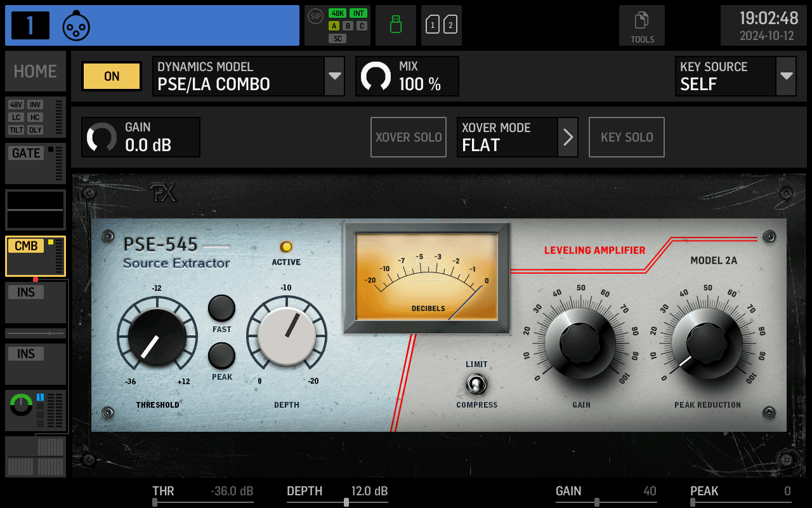Open the bus sends overview section
The height and width of the screenshot is (508, 812).
36,457
